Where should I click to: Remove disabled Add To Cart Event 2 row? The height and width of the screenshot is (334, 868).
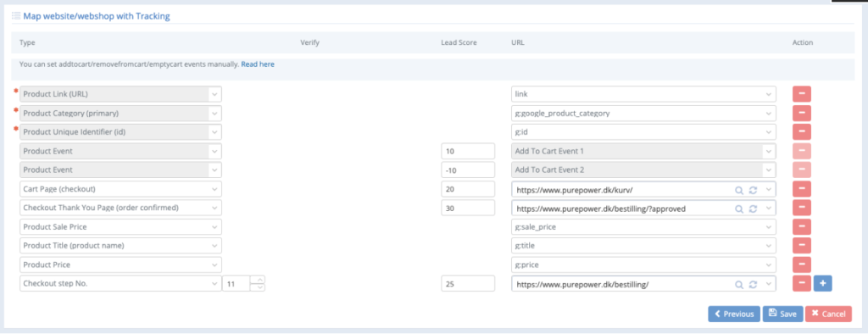pos(802,170)
